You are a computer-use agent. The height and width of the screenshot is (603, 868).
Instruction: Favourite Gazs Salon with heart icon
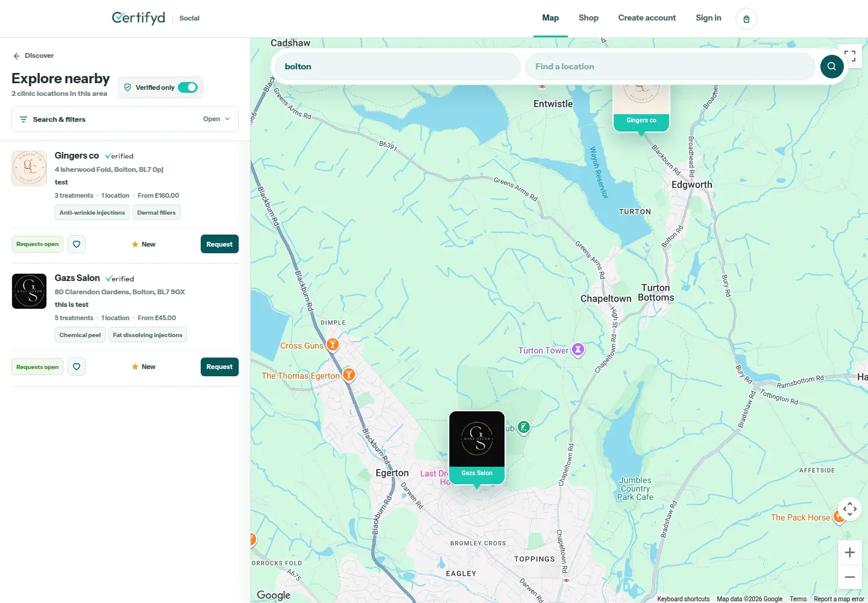(77, 367)
